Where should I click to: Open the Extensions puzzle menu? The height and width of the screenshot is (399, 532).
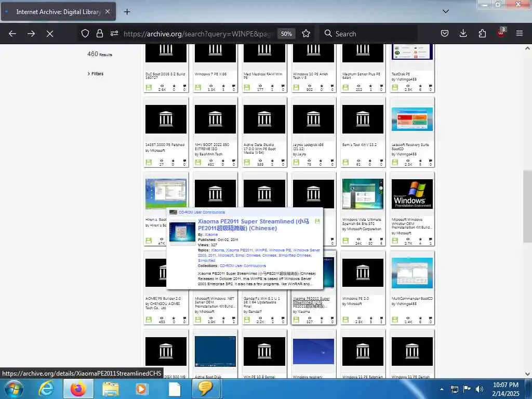point(482,33)
